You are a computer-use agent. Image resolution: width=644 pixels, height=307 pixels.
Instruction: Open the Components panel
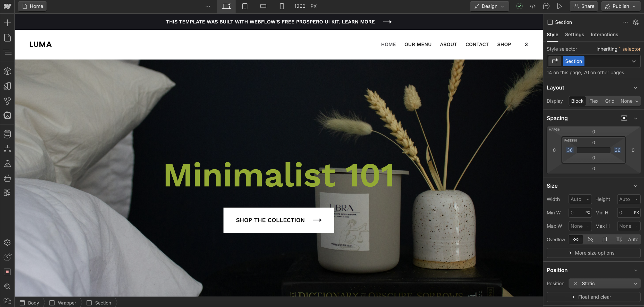[7, 71]
